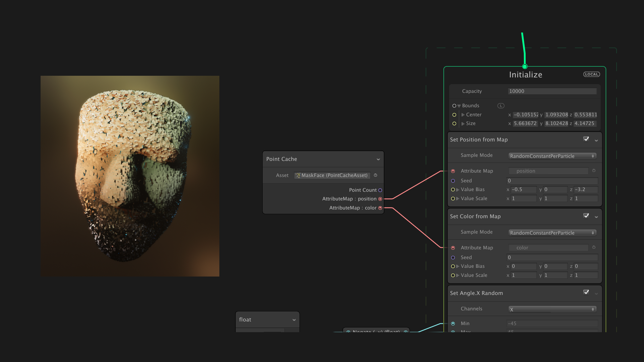Click the Set Angle.X Random title
The width and height of the screenshot is (644, 362).
point(476,293)
